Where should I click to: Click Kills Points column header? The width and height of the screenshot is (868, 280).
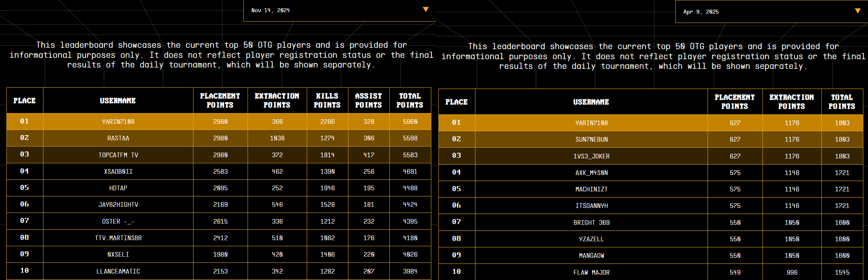tap(327, 101)
